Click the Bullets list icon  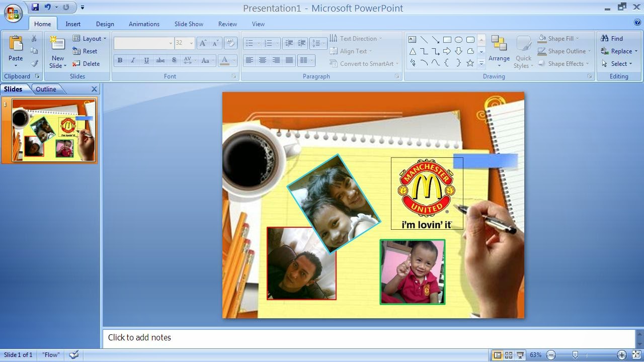(x=251, y=43)
